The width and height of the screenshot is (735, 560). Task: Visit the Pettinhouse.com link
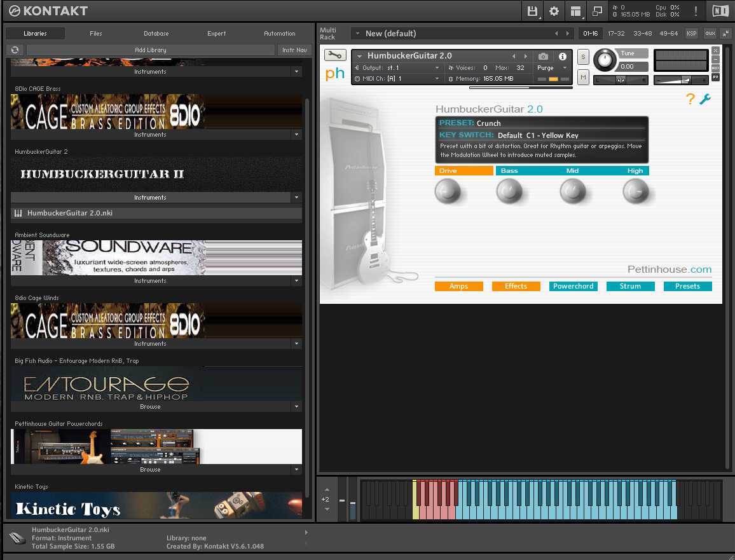point(670,270)
